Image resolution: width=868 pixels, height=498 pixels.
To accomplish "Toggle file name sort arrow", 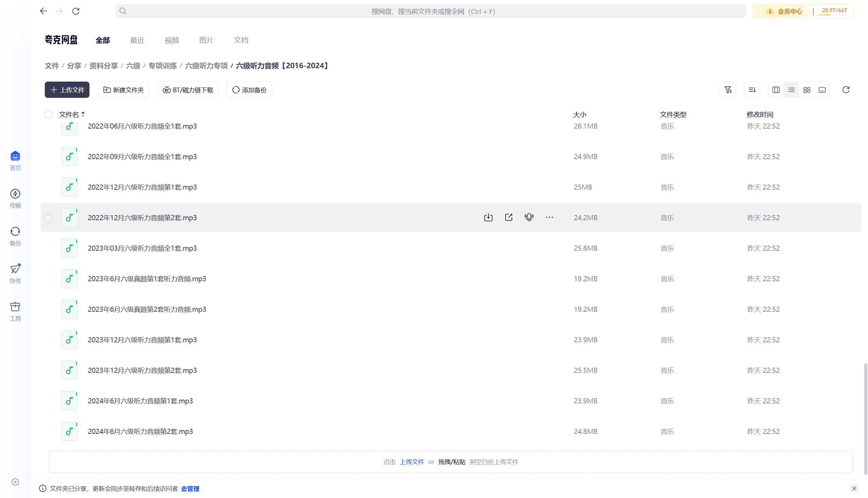I will tap(83, 114).
